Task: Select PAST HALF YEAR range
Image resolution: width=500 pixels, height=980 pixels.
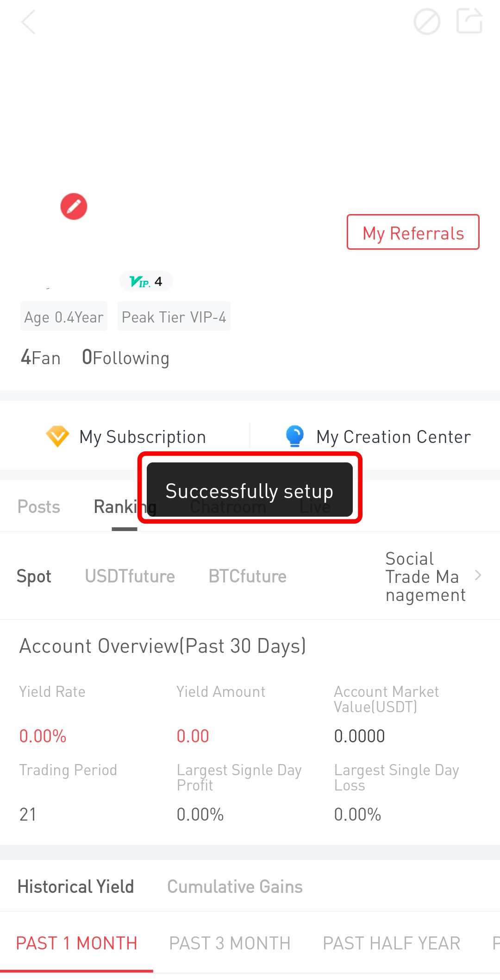Action: pyautogui.click(x=391, y=943)
